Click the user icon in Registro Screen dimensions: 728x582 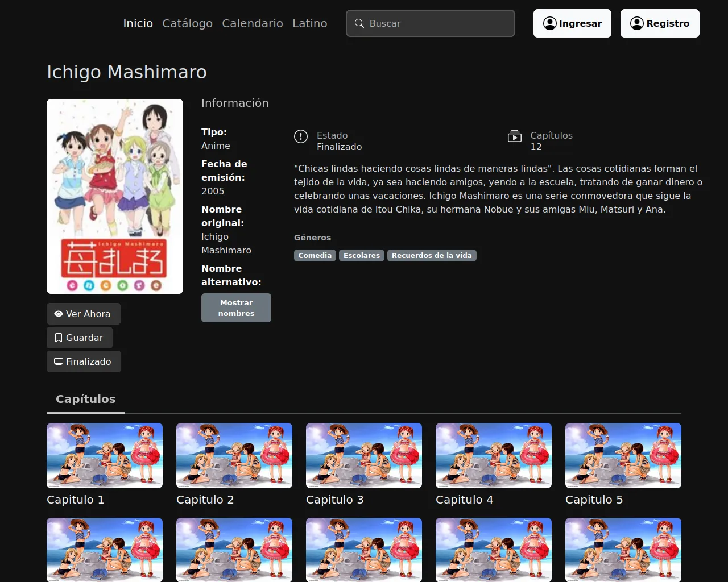tap(637, 23)
